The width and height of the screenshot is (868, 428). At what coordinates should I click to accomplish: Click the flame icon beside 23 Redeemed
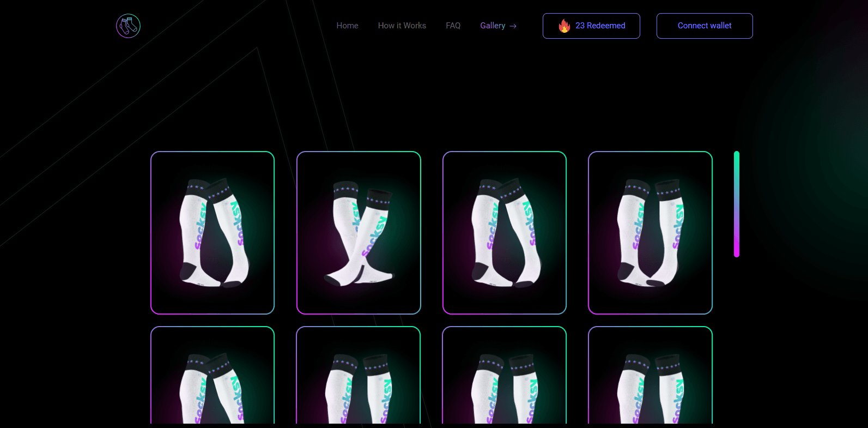coord(564,26)
